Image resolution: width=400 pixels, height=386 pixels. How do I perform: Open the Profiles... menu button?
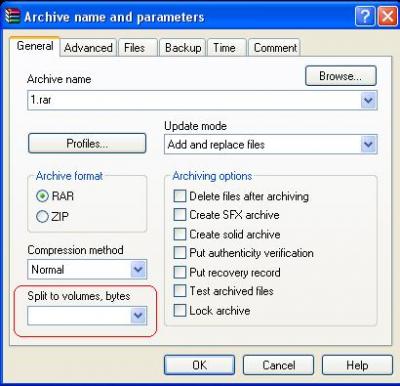point(87,143)
